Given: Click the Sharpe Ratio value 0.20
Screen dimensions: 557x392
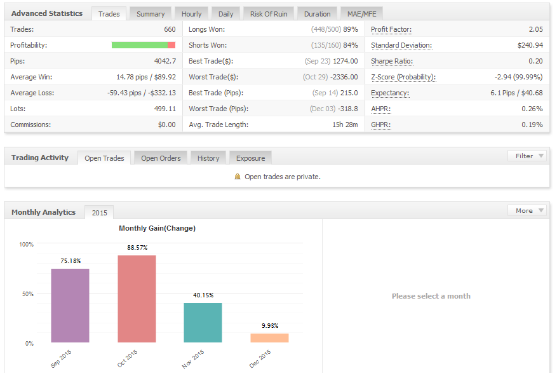Looking at the screenshot, I should pos(535,61).
